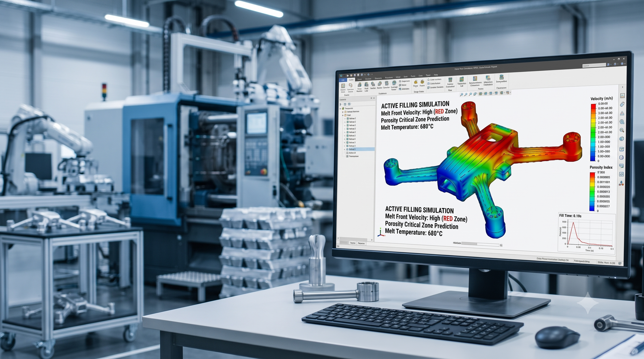Click the Rabilce Ewabastlosl ribbon icon
Viewport: 644px width, 359px height.
point(450,82)
